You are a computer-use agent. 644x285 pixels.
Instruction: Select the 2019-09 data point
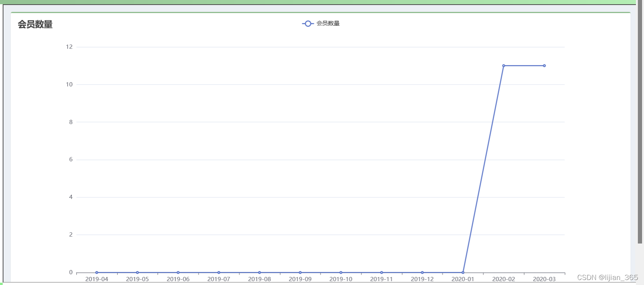[x=300, y=272]
